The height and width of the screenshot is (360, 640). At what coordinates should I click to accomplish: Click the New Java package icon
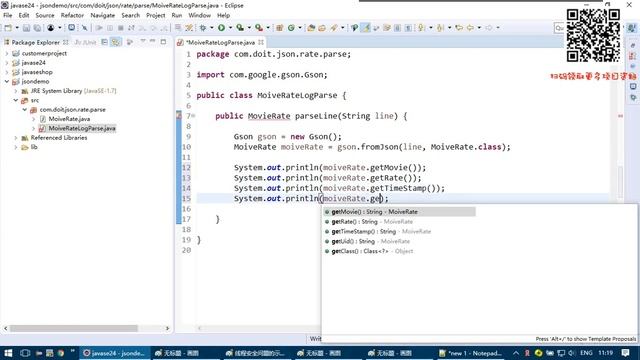click(280, 28)
